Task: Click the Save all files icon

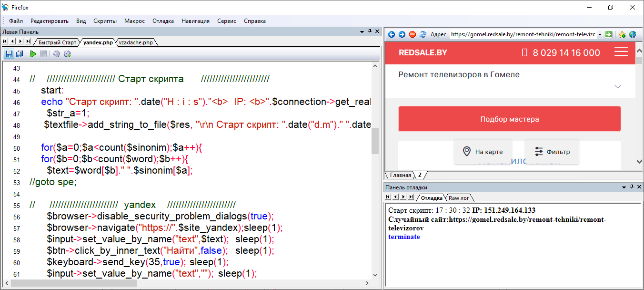Action: pos(20,54)
